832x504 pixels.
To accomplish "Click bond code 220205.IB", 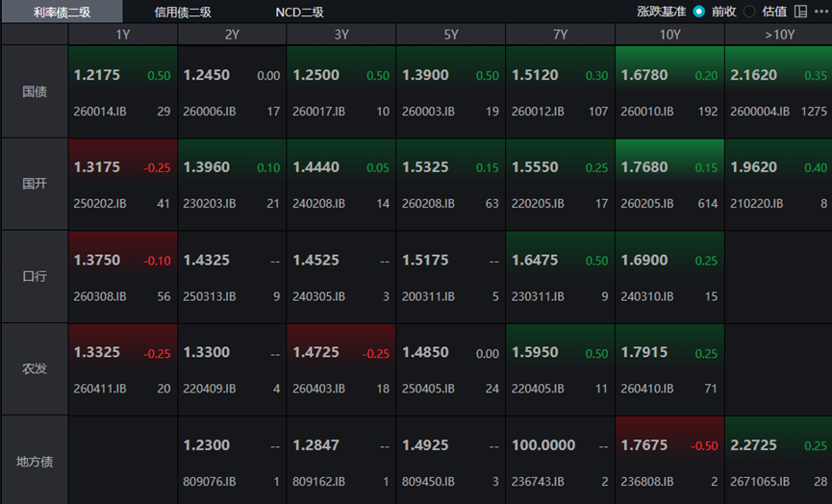I will click(x=538, y=204).
